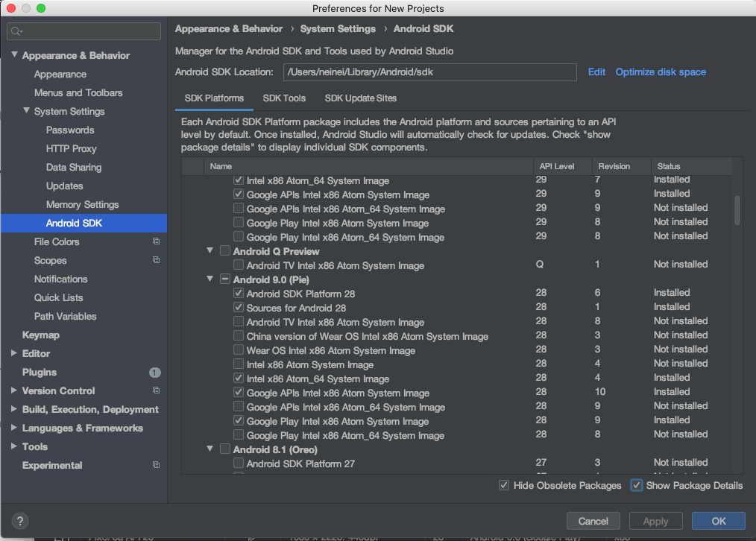Expand Languages & Frameworks section
The height and width of the screenshot is (541, 756).
14,428
